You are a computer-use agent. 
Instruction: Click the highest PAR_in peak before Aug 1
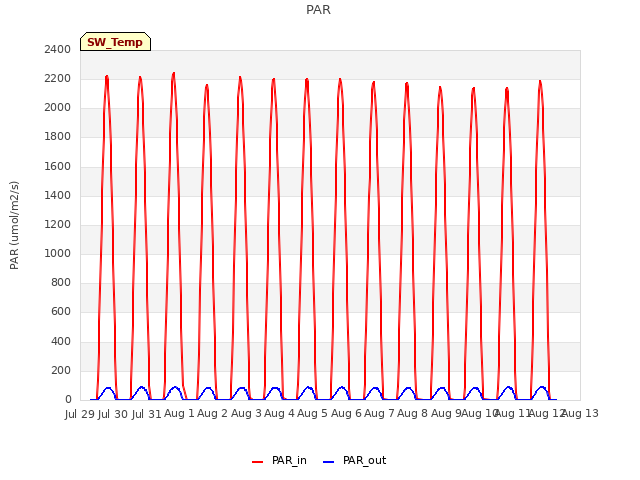click(x=173, y=74)
